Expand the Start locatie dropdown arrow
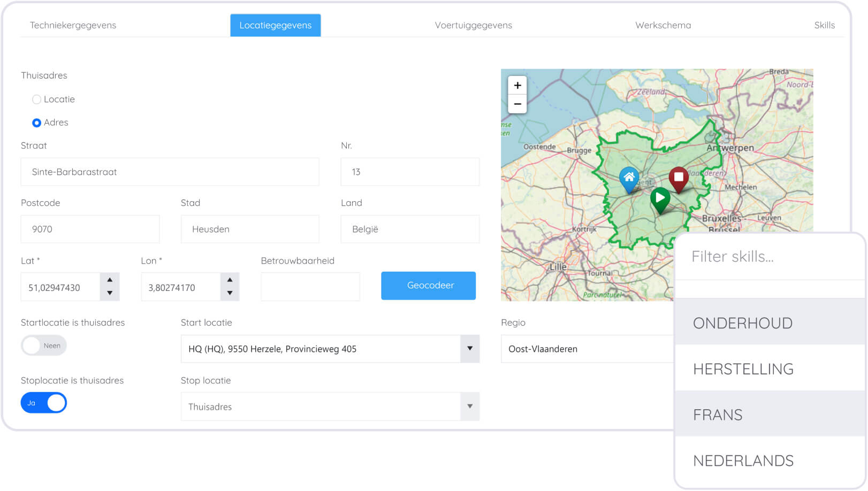Viewport: 868px width, 491px height. 469,349
